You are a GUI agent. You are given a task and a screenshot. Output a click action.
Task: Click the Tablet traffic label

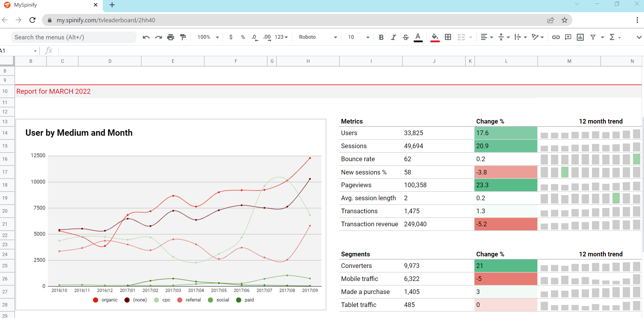pyautogui.click(x=359, y=305)
